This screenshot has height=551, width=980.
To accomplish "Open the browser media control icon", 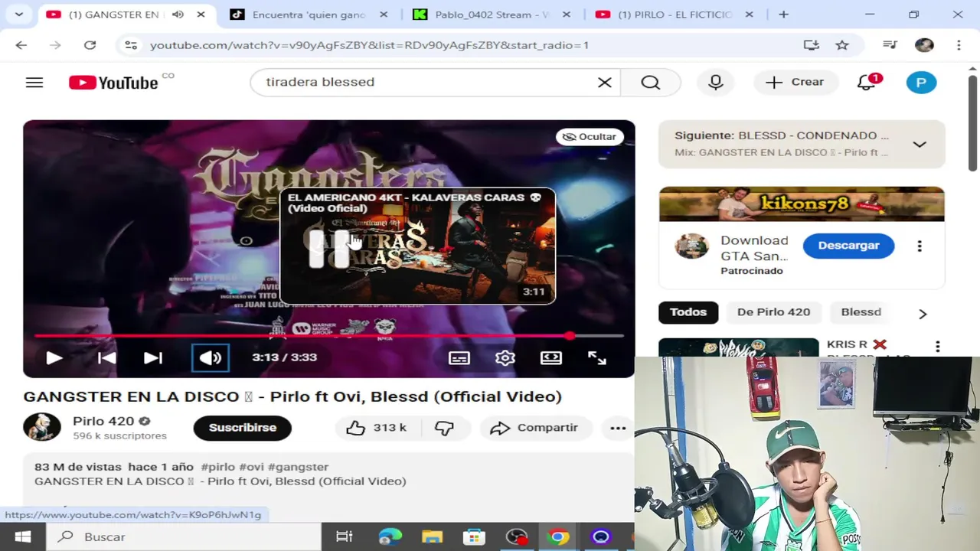I will [x=890, y=45].
